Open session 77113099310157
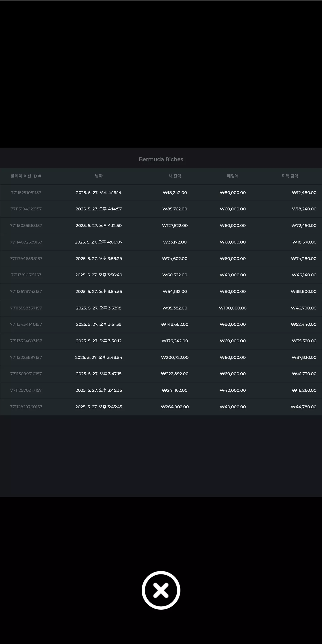This screenshot has width=322, height=644. tap(26, 374)
